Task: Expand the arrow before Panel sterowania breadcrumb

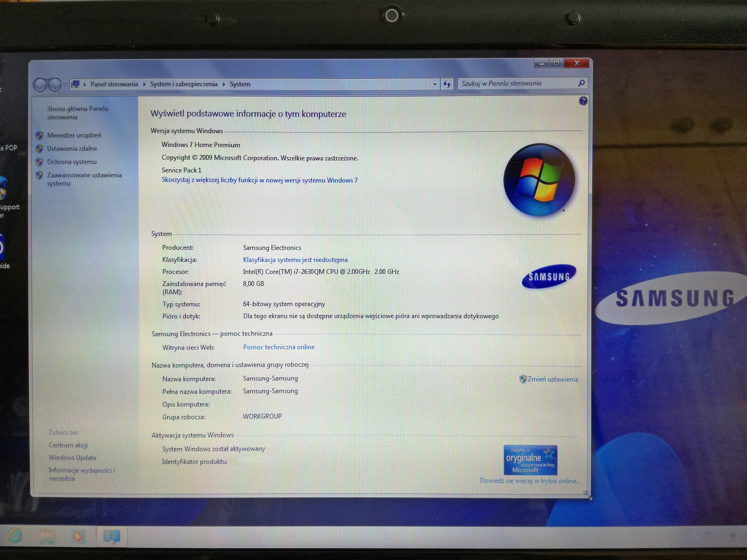Action: pos(84,84)
